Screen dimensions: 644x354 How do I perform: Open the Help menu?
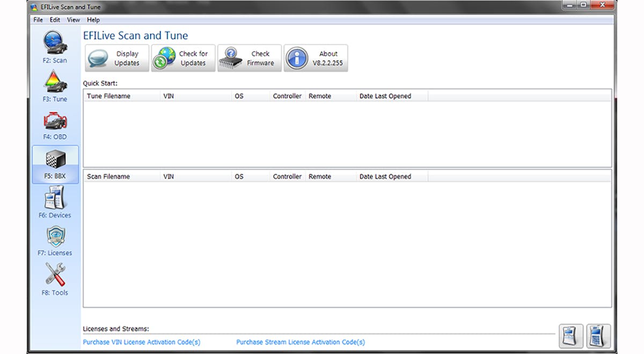coord(93,20)
